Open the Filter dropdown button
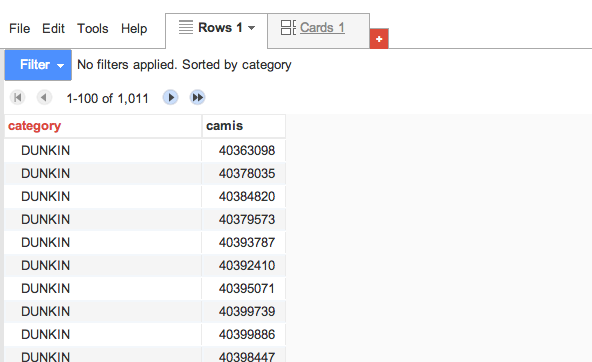 point(38,65)
